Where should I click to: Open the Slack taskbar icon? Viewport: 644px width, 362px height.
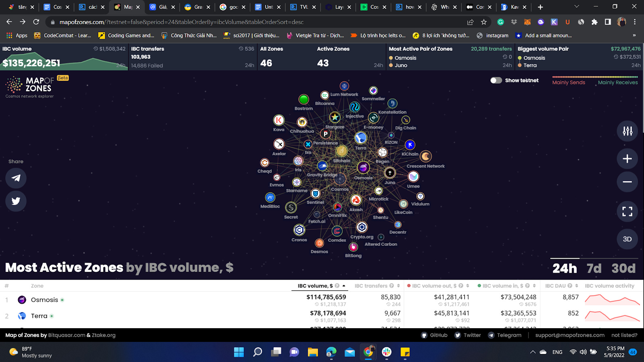pos(387,352)
